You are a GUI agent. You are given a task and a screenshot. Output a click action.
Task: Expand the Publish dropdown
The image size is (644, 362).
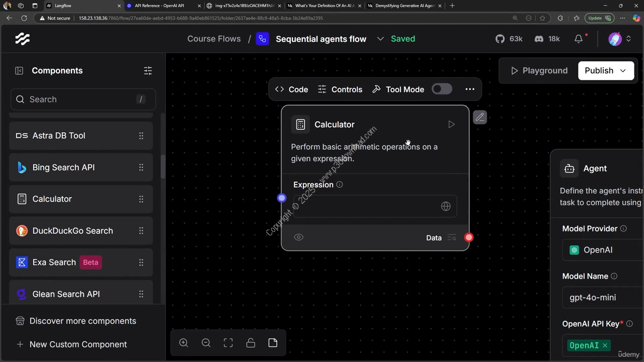[623, 71]
